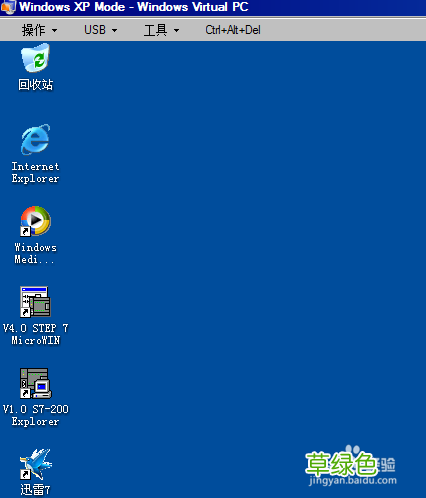Open the USB menu
Viewport: 426px width, 498px height.
[100, 30]
